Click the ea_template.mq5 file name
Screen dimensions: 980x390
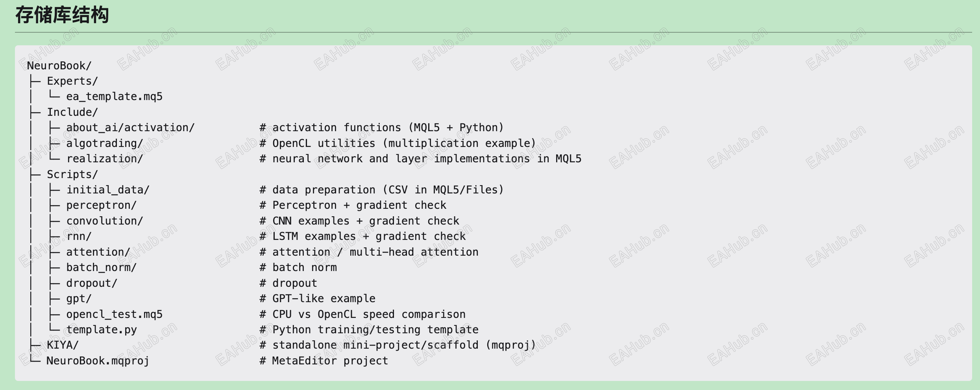point(114,97)
